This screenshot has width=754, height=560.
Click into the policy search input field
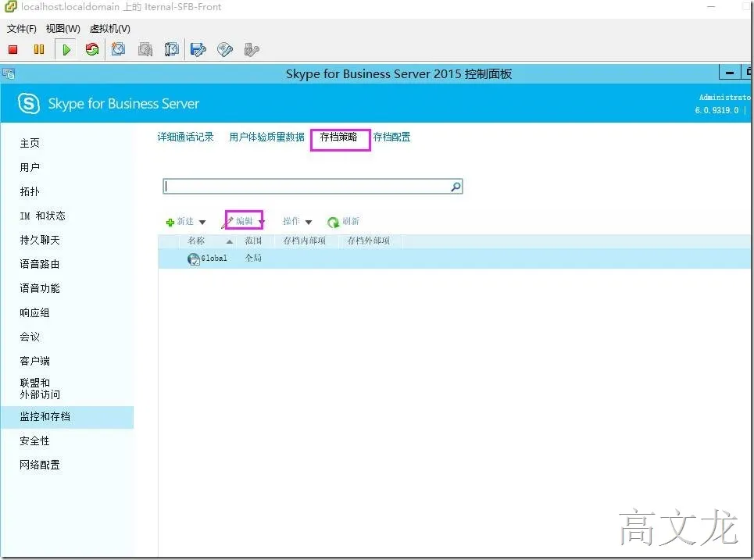click(x=307, y=187)
